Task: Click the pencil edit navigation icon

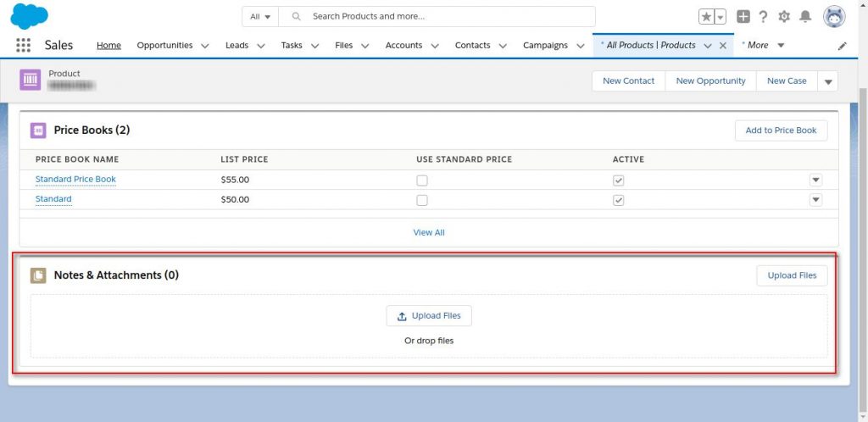Action: pos(842,46)
